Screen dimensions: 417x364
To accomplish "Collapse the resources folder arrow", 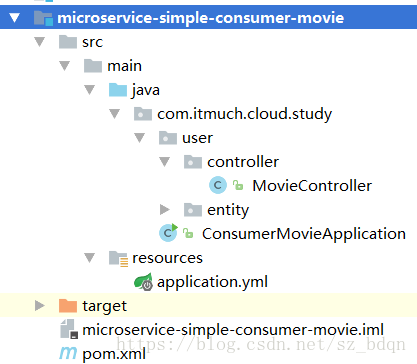I will [x=90, y=258].
